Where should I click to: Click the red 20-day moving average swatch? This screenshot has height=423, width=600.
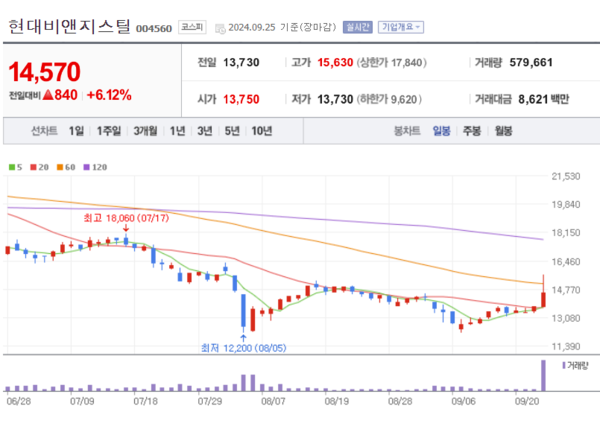[x=33, y=167]
